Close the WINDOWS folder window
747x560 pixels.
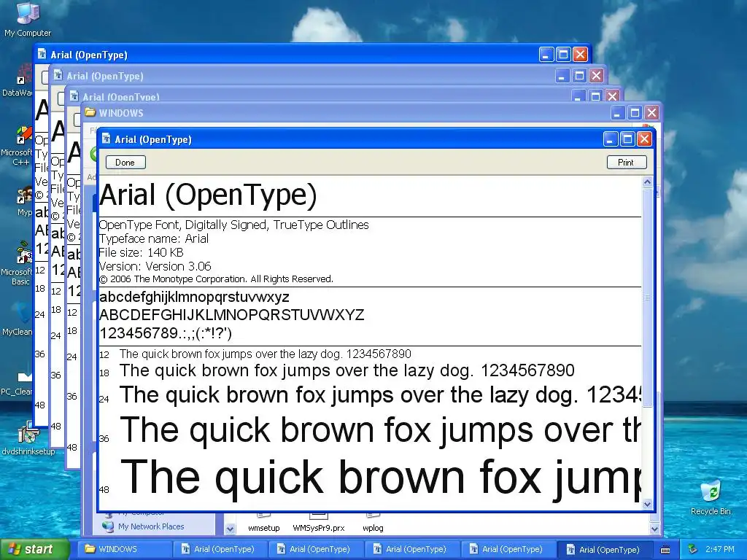[651, 113]
